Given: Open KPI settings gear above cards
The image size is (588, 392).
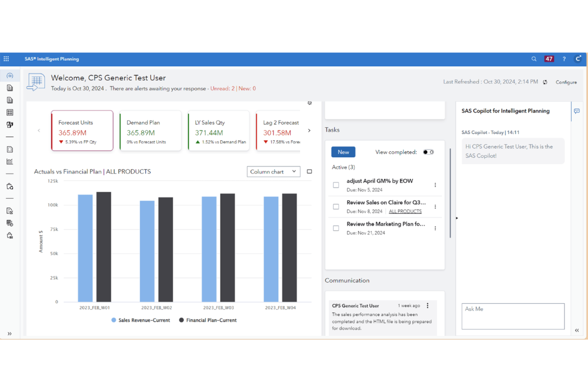Looking at the screenshot, I should tap(310, 103).
